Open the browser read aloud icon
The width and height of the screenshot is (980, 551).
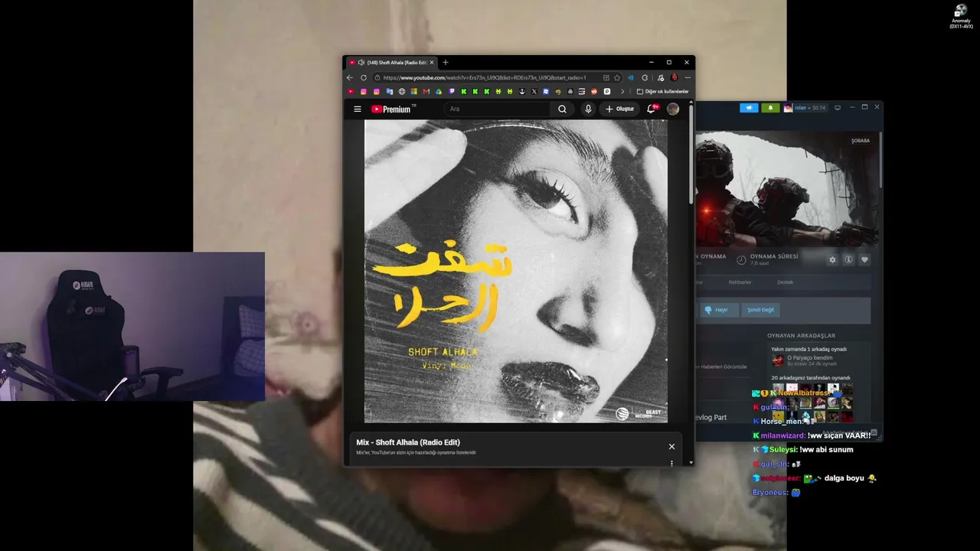point(631,77)
